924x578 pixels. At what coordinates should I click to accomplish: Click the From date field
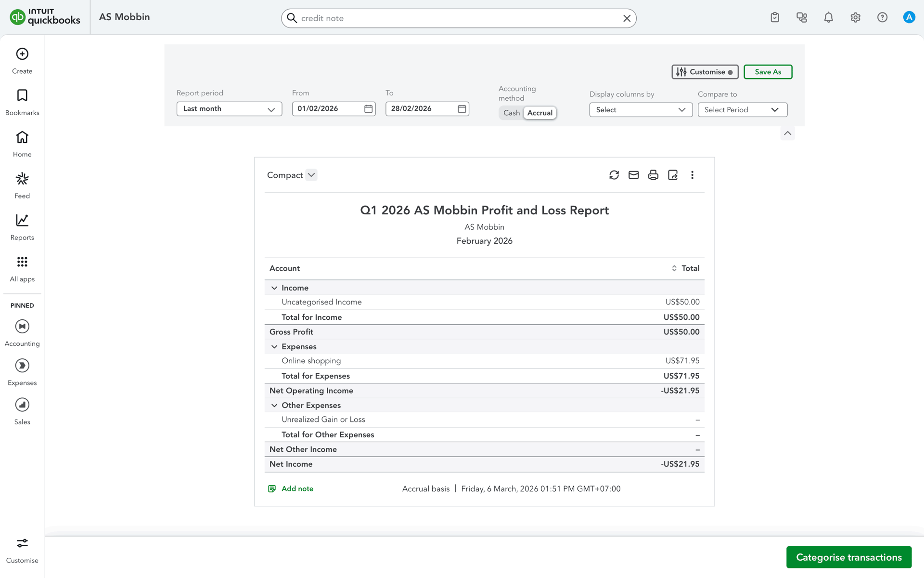coord(334,109)
